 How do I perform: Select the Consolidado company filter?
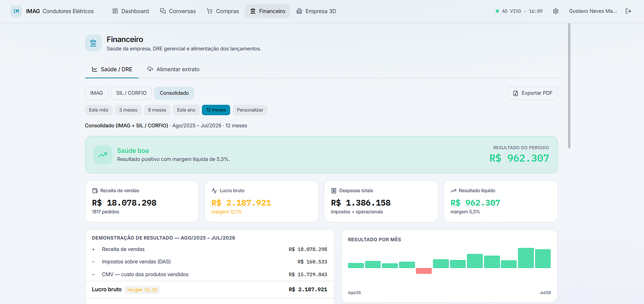(174, 93)
